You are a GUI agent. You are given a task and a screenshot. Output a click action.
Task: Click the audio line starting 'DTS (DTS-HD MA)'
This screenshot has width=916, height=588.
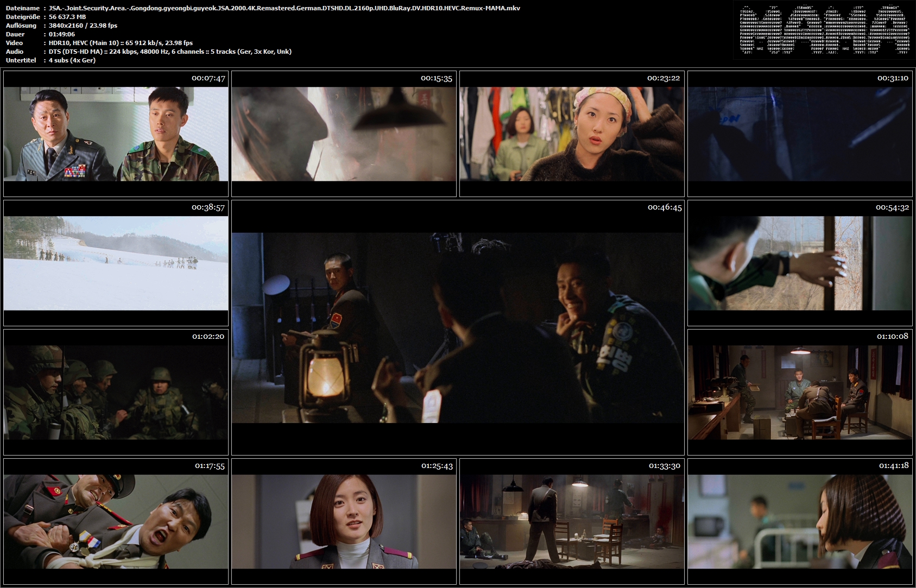point(170,52)
